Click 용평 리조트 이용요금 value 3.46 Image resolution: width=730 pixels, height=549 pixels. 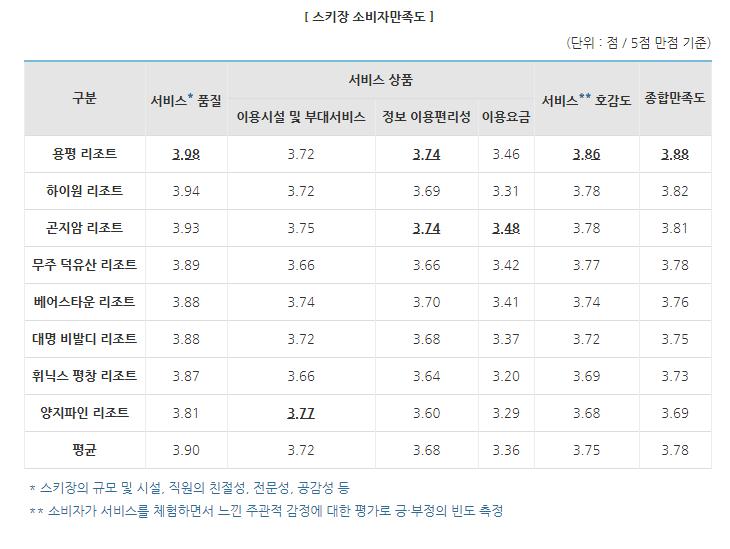pyautogui.click(x=506, y=155)
